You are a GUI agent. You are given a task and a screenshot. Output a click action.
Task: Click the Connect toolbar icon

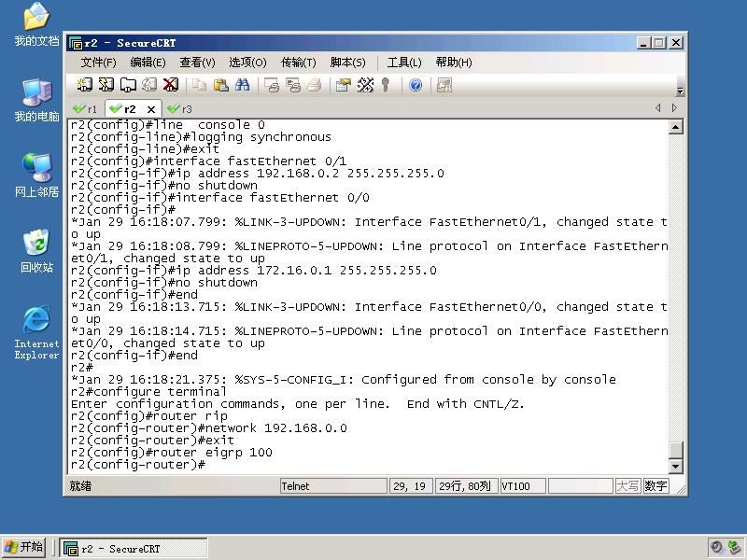[85, 85]
